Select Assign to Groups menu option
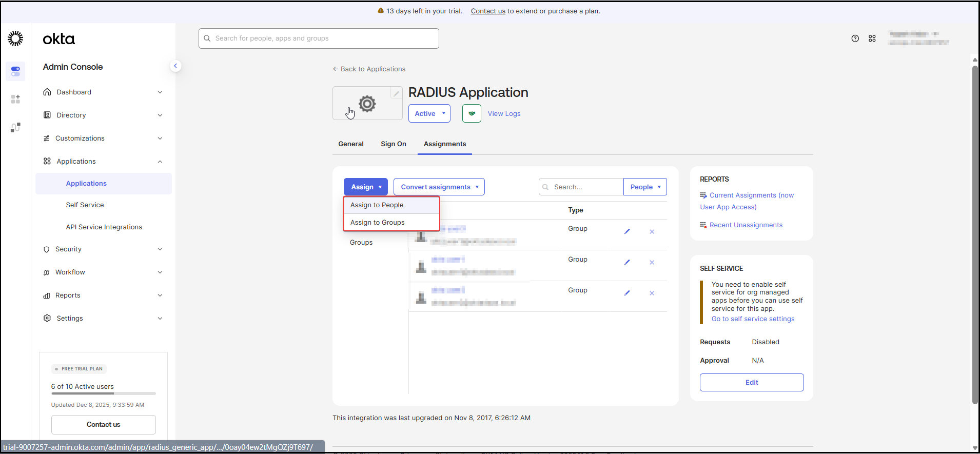Image resolution: width=980 pixels, height=454 pixels. pyautogui.click(x=378, y=223)
